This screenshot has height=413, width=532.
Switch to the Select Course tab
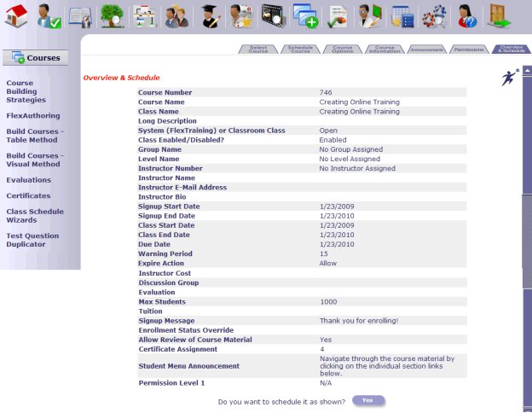tap(258, 49)
